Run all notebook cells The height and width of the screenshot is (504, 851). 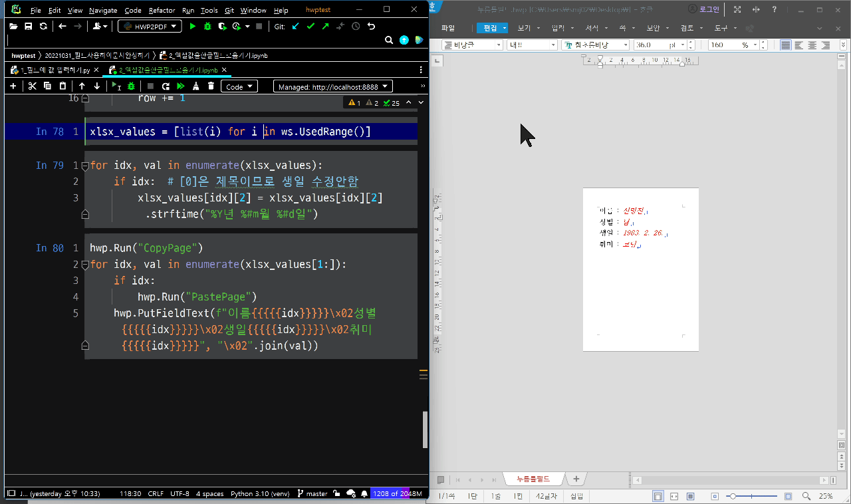[180, 86]
